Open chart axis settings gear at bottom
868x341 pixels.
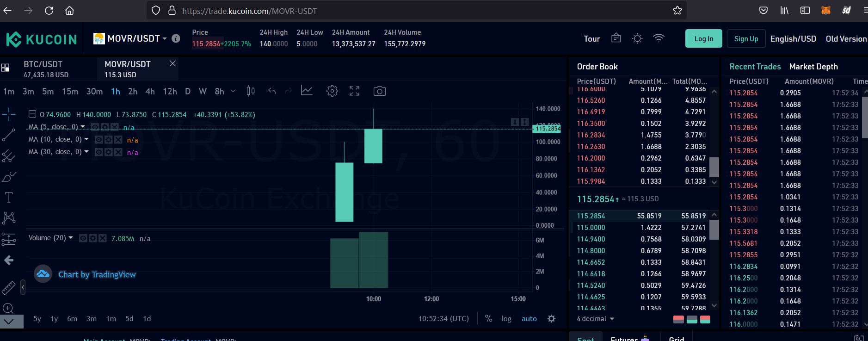click(551, 318)
